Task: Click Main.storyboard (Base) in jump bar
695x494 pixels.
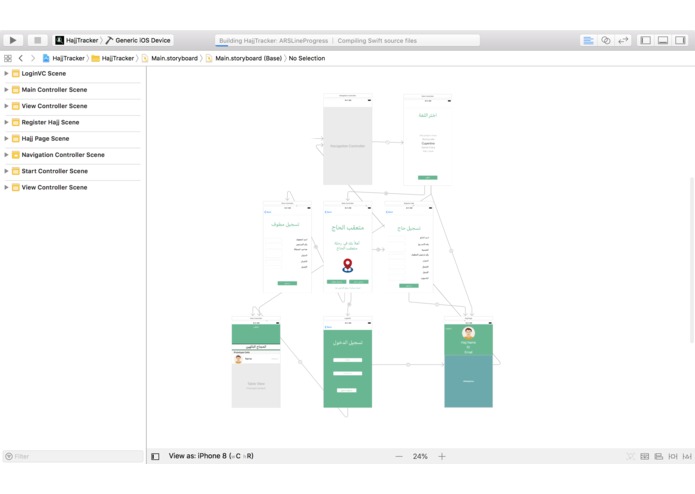Action: point(244,58)
